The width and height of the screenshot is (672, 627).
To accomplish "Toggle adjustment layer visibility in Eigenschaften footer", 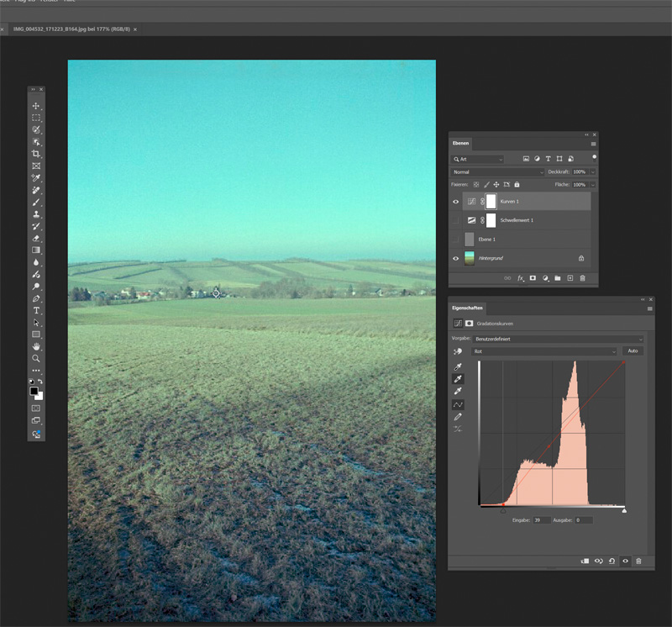I will tap(625, 561).
